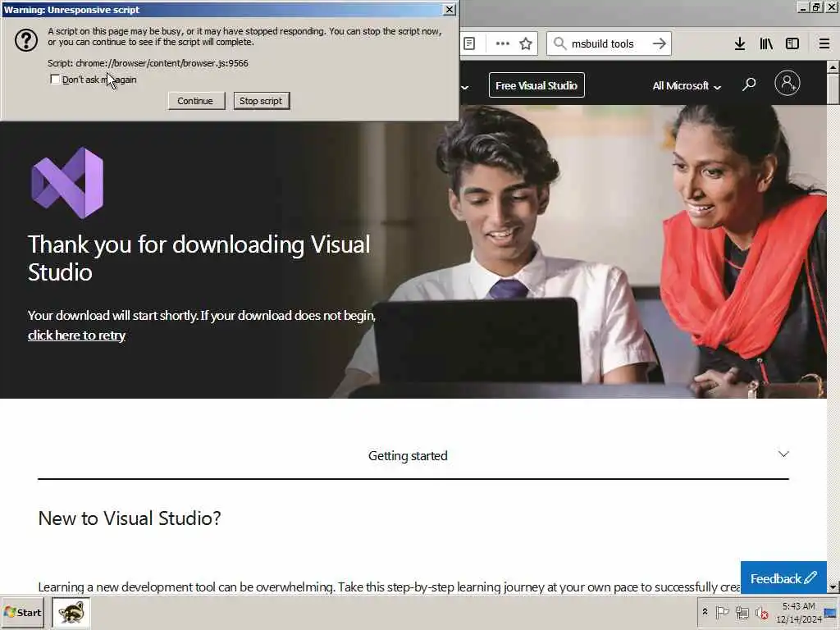Click the Stop script button
Screen dimensions: 840x630
pyautogui.click(x=262, y=101)
